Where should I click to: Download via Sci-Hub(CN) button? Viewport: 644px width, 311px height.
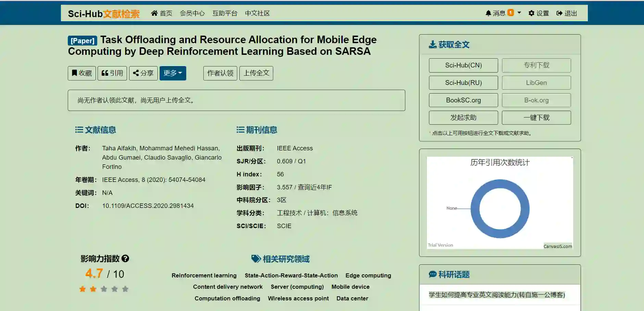(464, 65)
